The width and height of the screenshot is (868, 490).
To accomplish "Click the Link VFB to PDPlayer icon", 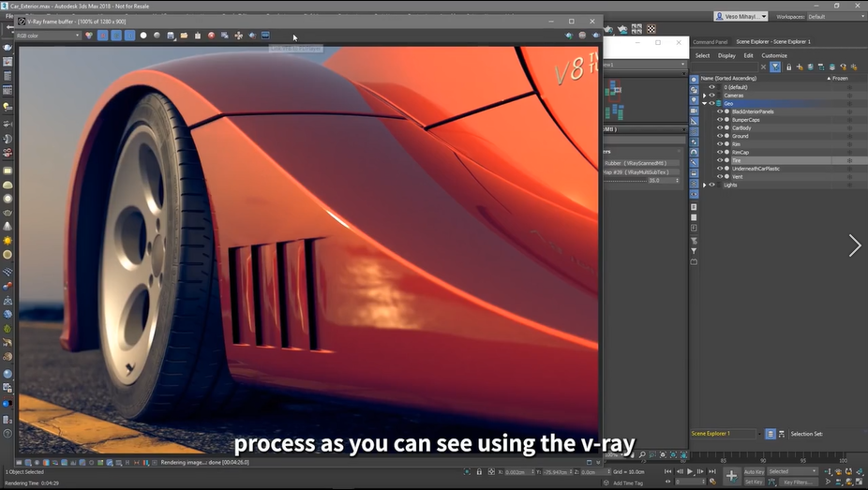I will click(265, 36).
